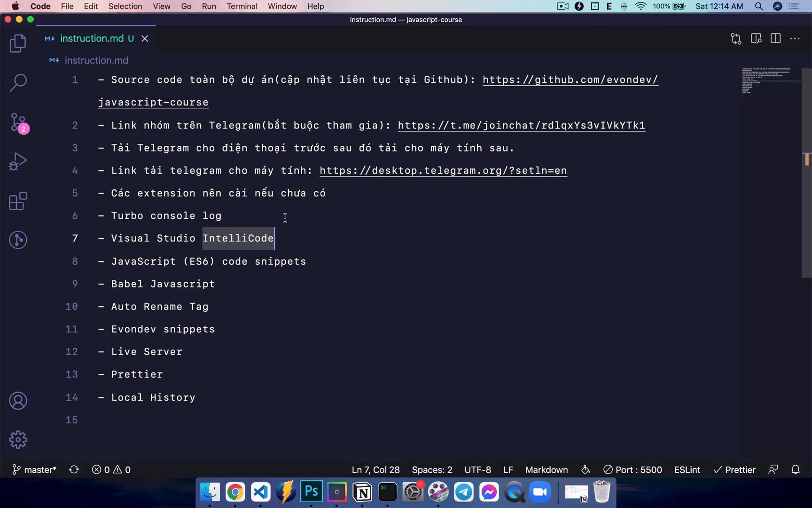Open Source Control view with 2 changes
The height and width of the screenshot is (508, 812).
[18, 123]
